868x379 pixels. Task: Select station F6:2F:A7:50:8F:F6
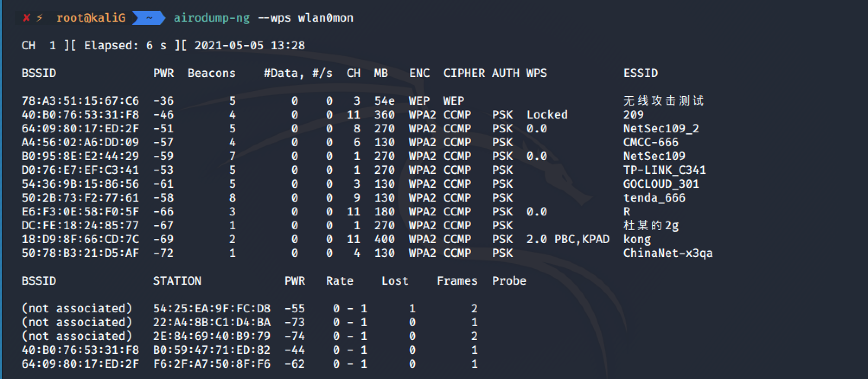[212, 364]
